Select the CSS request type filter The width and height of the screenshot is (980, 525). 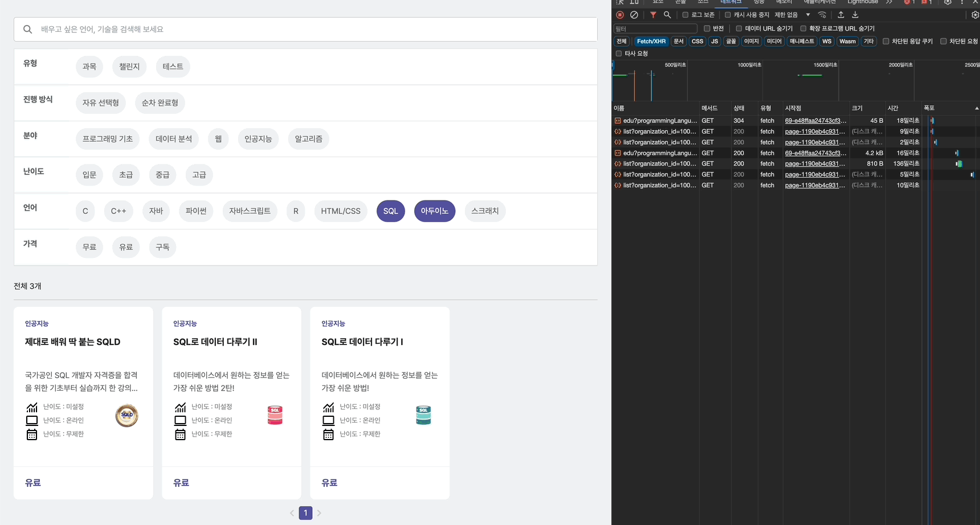pyautogui.click(x=697, y=41)
